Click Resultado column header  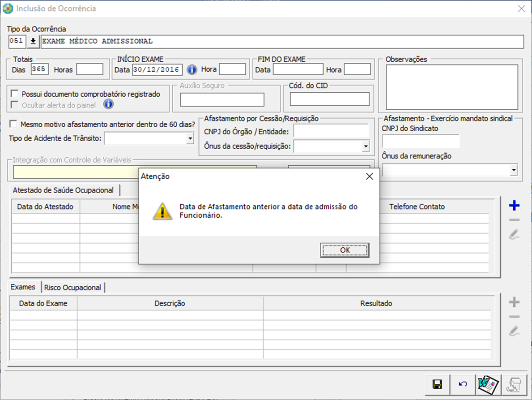[376, 303]
